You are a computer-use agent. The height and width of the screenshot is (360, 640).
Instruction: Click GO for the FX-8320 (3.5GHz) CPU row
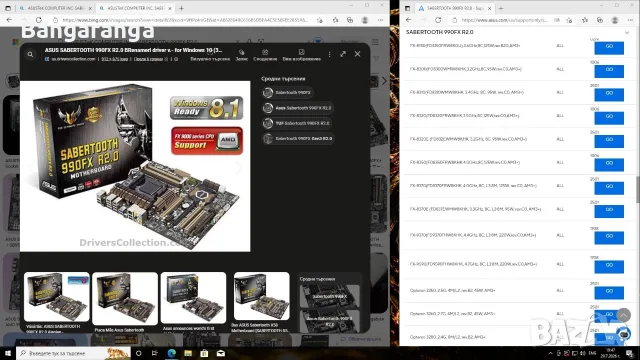[609, 118]
